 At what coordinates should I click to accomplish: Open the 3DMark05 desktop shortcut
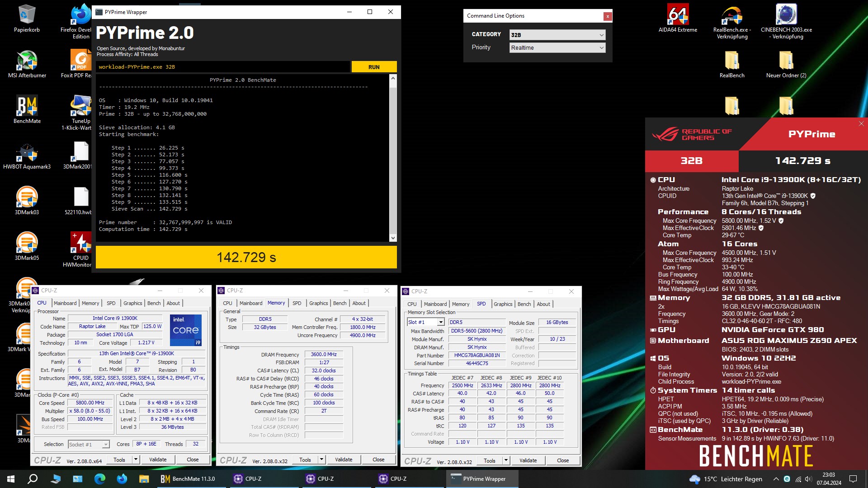(x=27, y=247)
